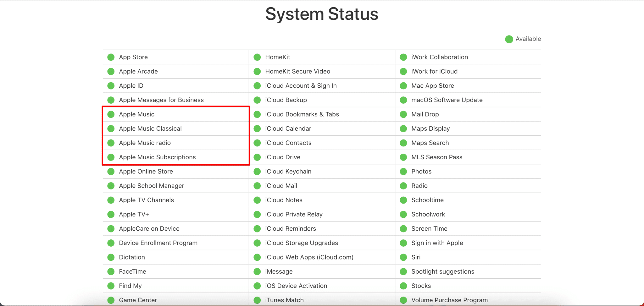The height and width of the screenshot is (306, 644).
Task: Click the green dot beside Find My
Action: coord(111,286)
